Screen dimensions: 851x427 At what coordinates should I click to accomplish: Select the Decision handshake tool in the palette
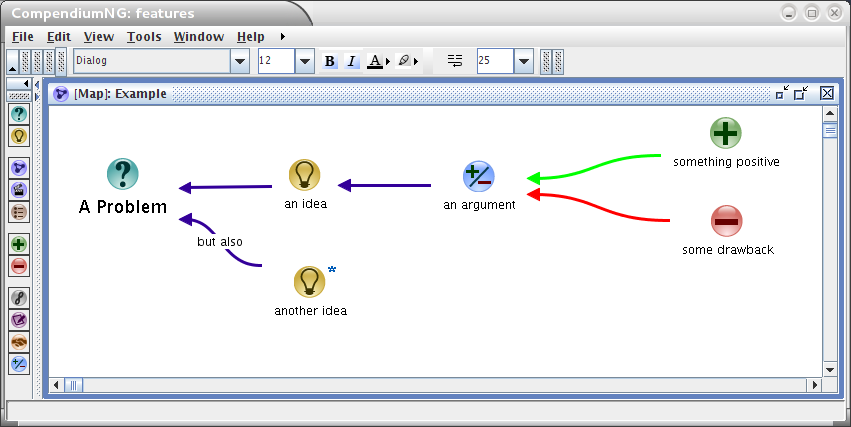click(19, 342)
